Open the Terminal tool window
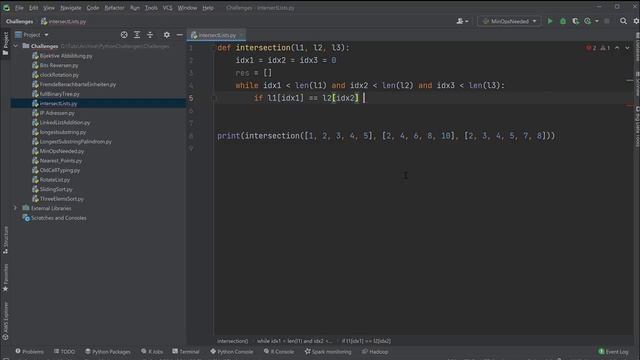Viewport: 640px width, 360px height. (186, 351)
